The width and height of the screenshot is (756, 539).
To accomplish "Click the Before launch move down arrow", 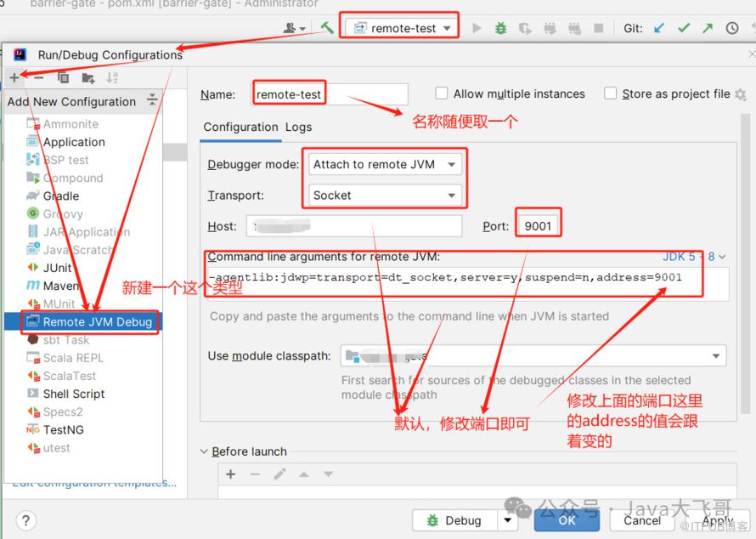I will pyautogui.click(x=329, y=474).
